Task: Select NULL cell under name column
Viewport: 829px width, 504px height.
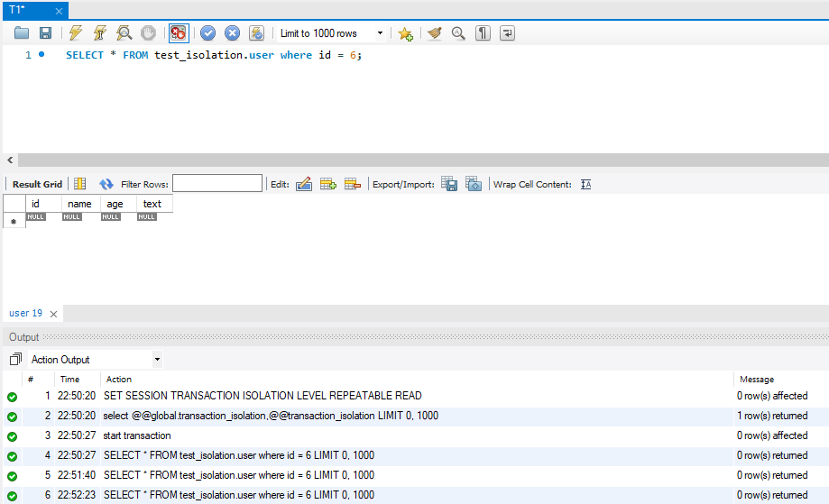Action: (72, 217)
